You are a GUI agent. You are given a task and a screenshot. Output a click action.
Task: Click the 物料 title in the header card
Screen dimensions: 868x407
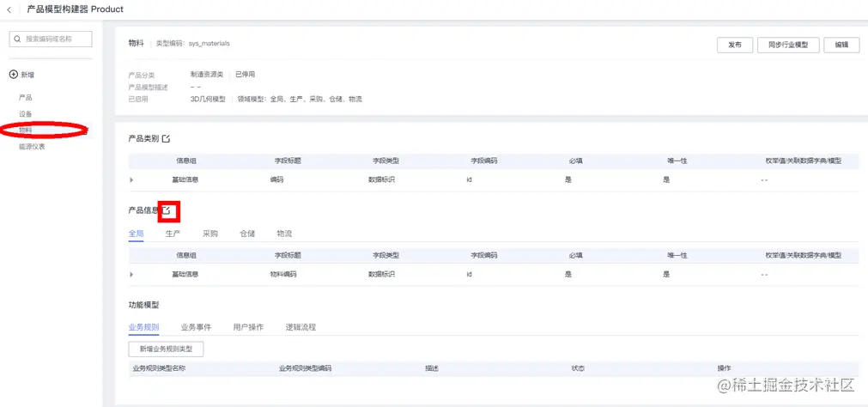137,43
